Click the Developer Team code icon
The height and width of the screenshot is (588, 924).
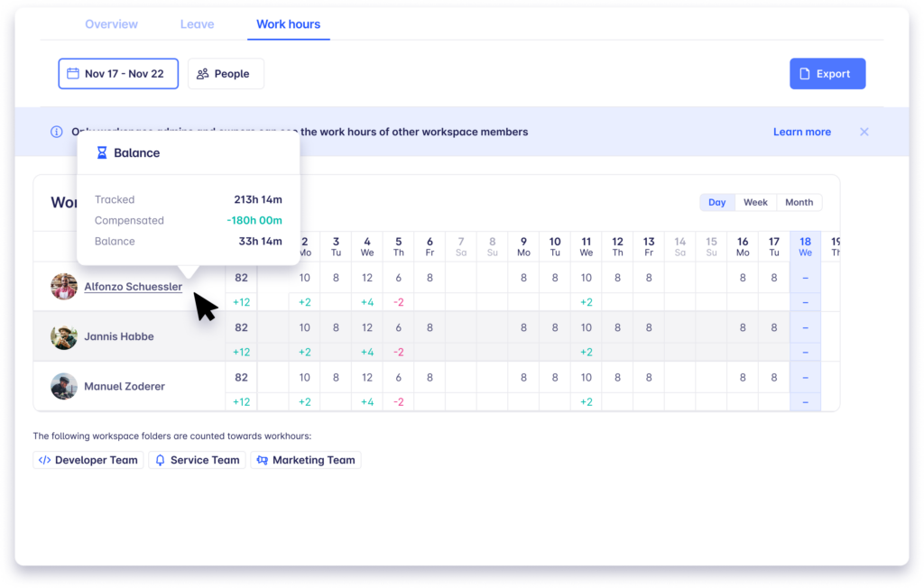coord(44,460)
